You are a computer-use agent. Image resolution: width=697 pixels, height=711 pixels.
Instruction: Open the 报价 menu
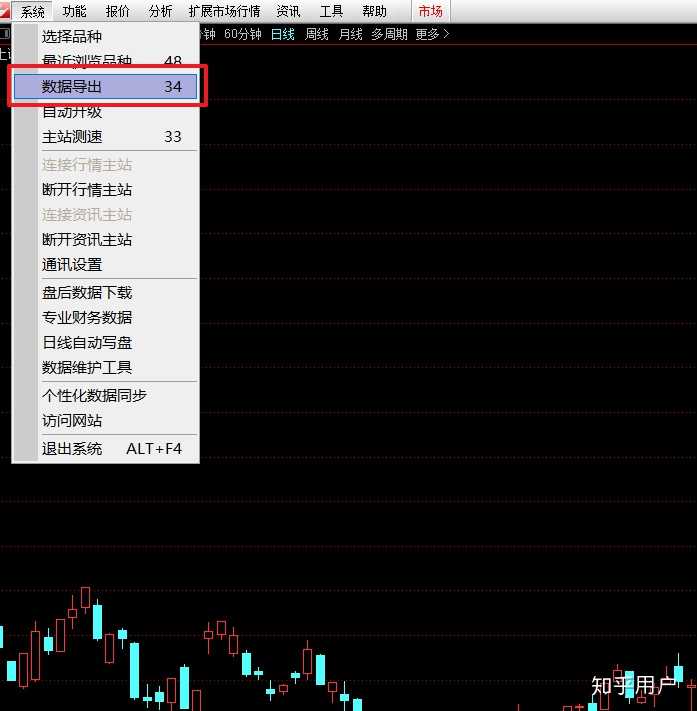pyautogui.click(x=117, y=11)
